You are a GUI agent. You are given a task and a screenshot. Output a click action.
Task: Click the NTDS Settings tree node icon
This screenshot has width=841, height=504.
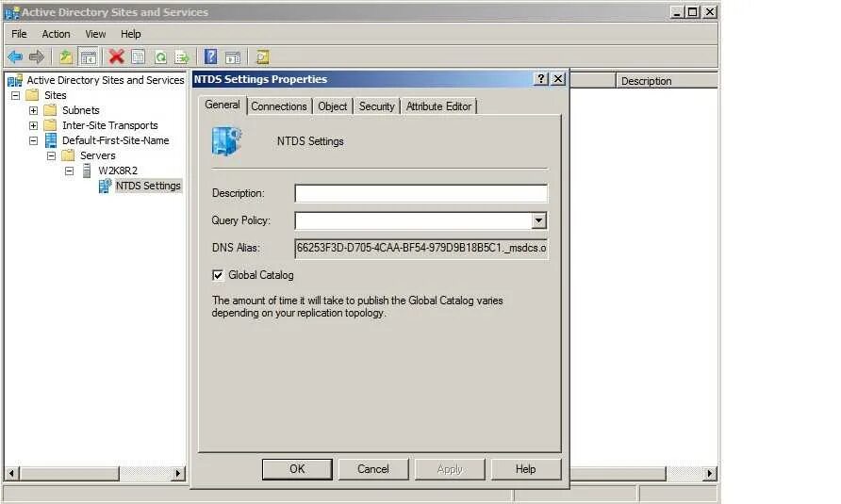106,186
